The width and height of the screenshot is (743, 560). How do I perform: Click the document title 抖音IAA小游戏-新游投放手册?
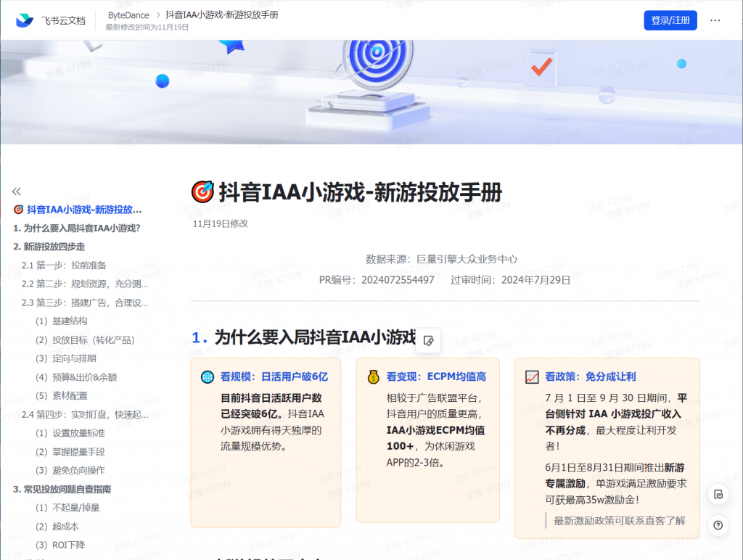[360, 192]
